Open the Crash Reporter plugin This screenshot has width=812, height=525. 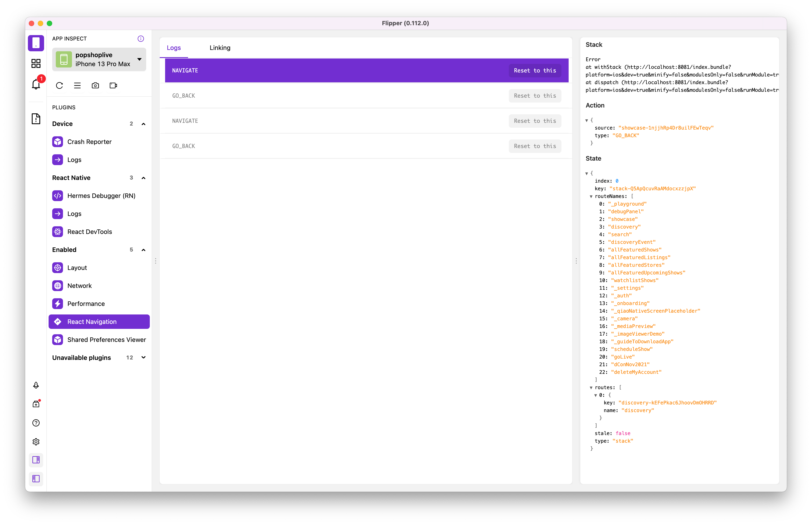pyautogui.click(x=89, y=141)
